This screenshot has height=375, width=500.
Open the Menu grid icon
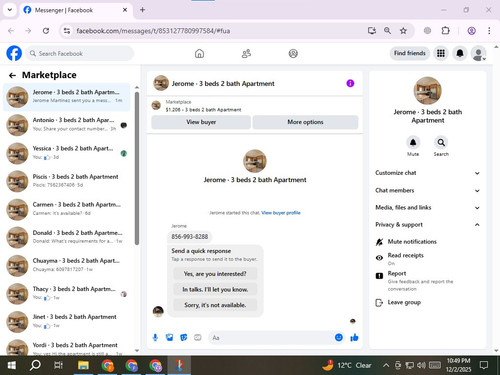pos(441,53)
